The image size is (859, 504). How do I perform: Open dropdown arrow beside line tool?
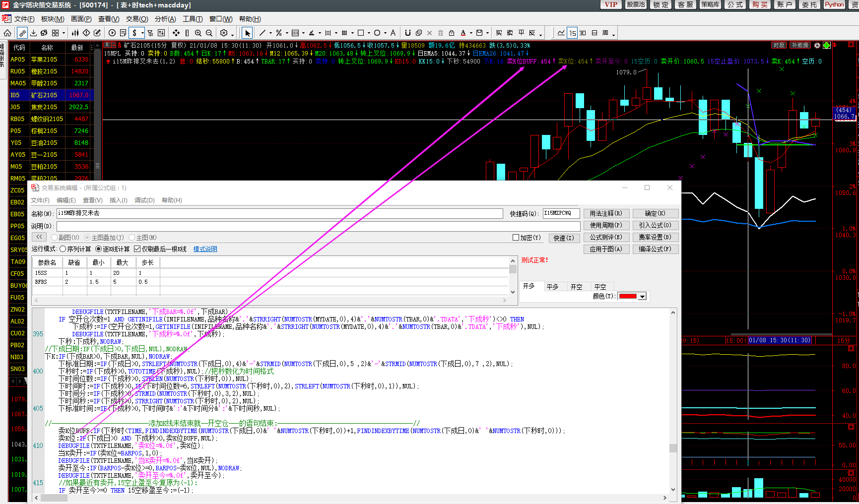[x=270, y=33]
